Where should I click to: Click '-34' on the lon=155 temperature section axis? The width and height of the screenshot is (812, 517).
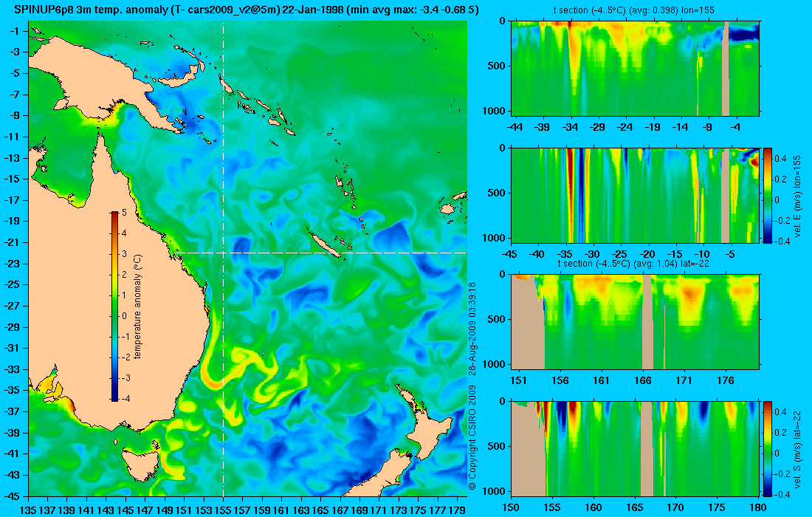click(570, 127)
